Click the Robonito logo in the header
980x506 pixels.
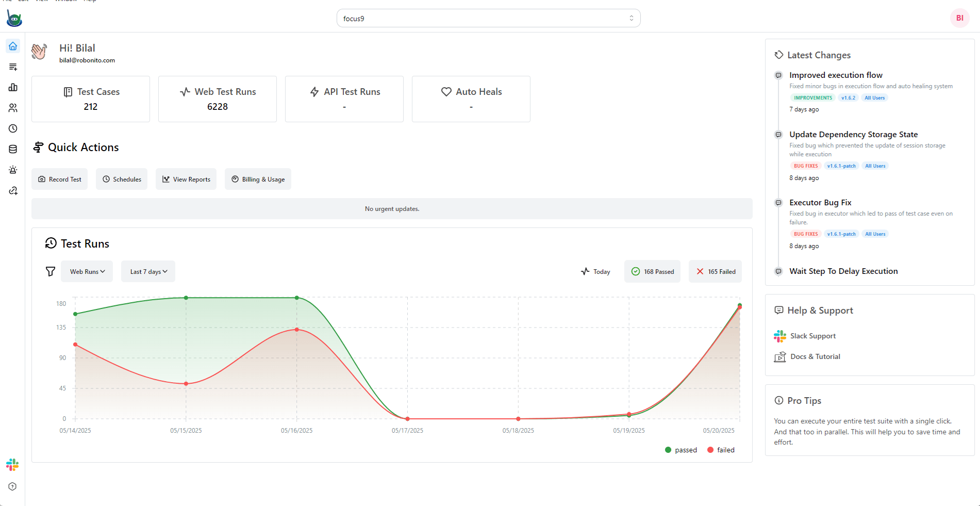14,19
